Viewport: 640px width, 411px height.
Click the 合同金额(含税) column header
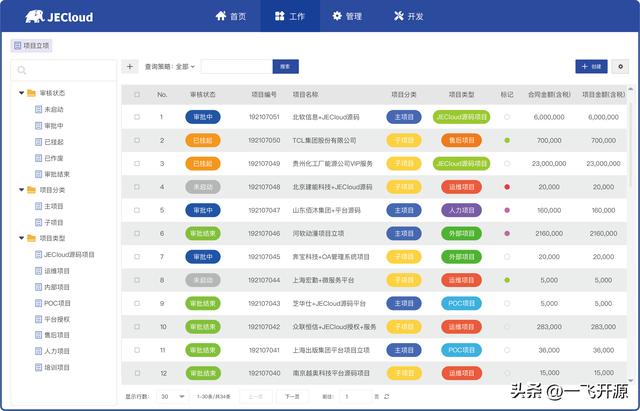coord(549,95)
